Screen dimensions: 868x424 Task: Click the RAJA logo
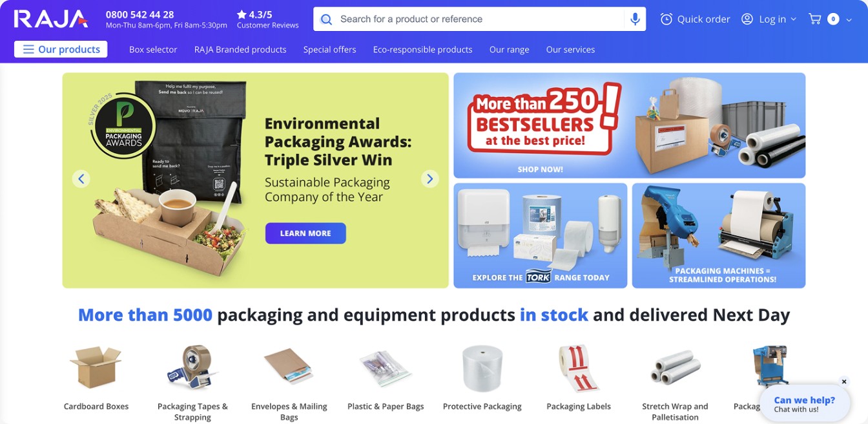(x=51, y=19)
